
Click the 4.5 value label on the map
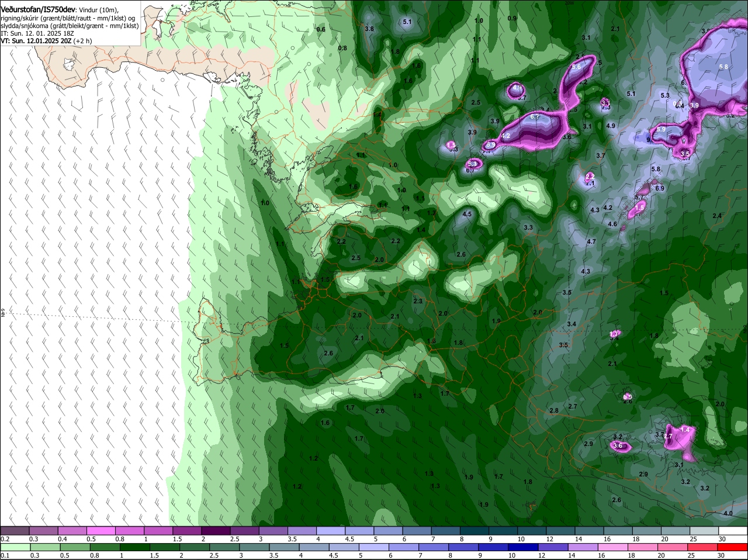pos(467,215)
